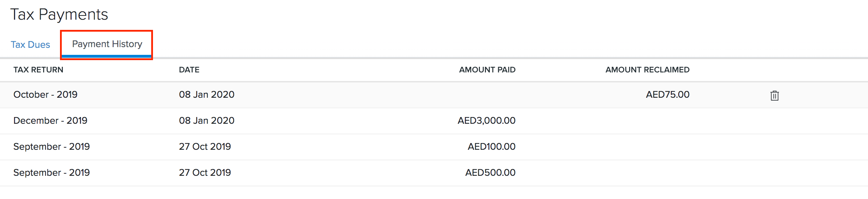Click the AED75.00 reclaimed amount

[x=668, y=95]
